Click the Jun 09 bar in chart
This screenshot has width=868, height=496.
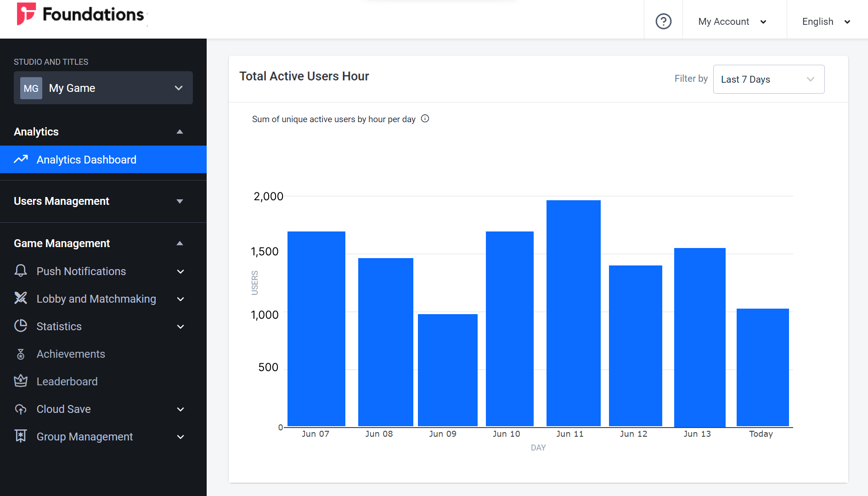coord(448,370)
